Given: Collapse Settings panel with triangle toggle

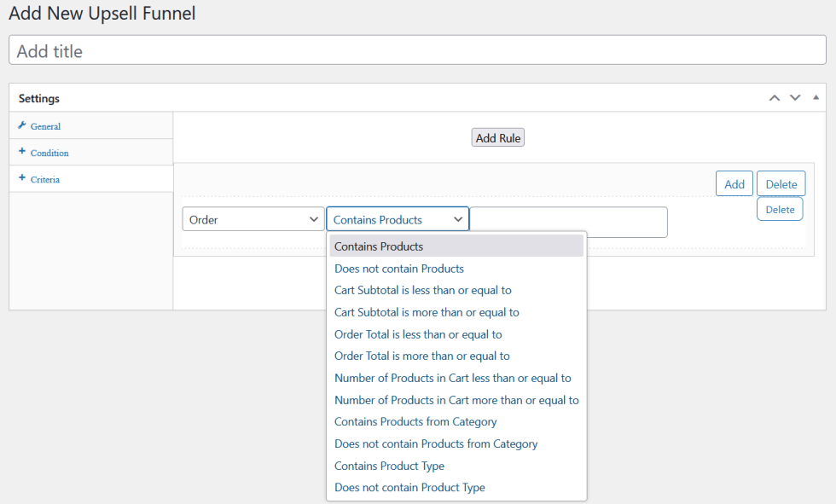Looking at the screenshot, I should 816,98.
